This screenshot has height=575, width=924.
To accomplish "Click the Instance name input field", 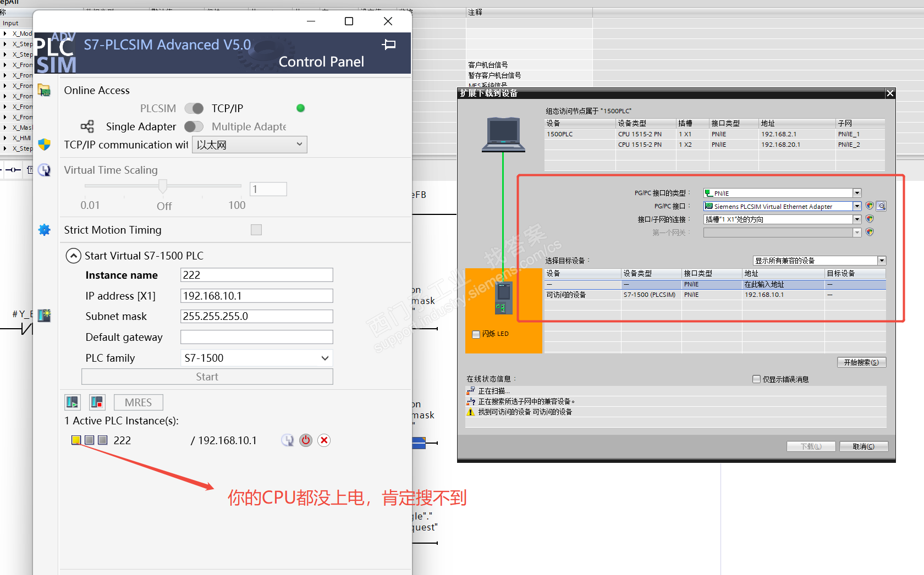I will (257, 275).
